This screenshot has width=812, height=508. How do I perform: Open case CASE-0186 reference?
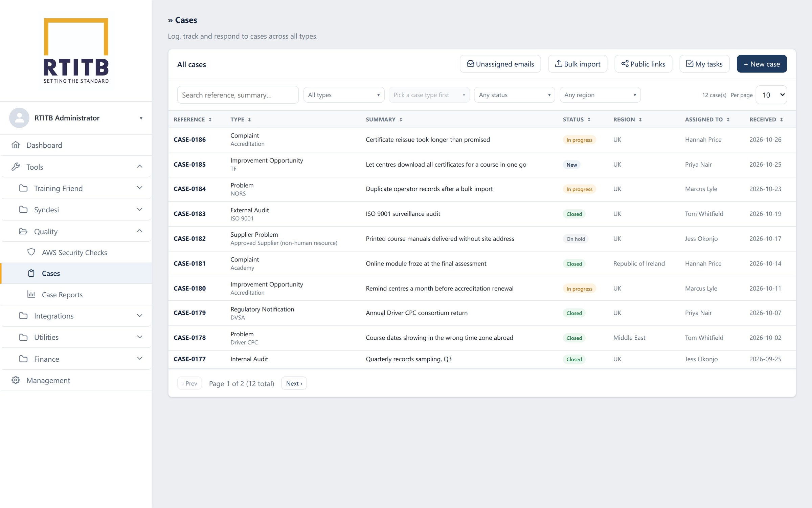coord(189,140)
